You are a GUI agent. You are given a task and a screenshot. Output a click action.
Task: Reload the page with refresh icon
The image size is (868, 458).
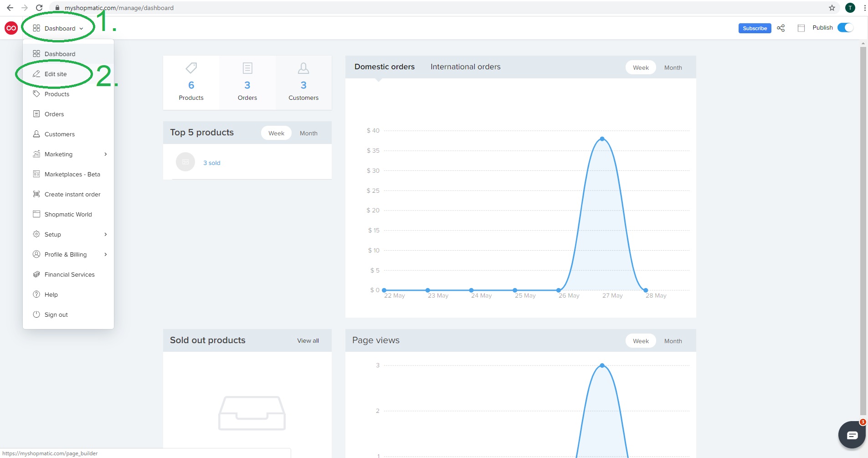click(39, 8)
